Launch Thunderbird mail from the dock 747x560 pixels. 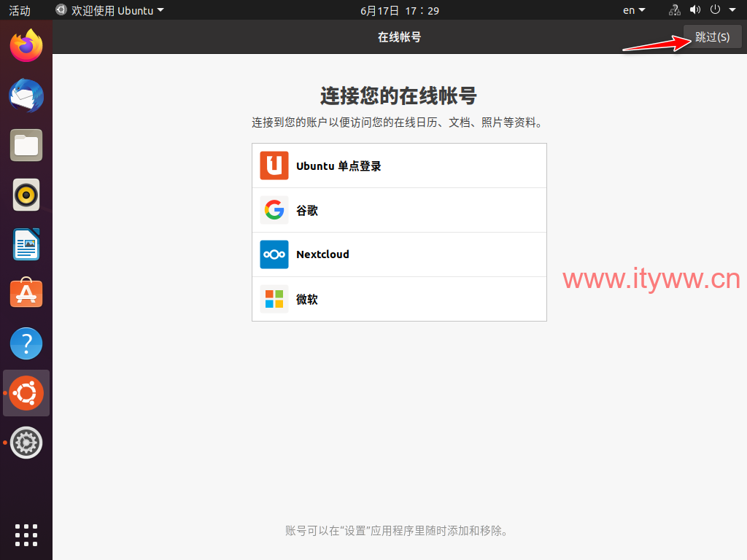click(x=26, y=96)
